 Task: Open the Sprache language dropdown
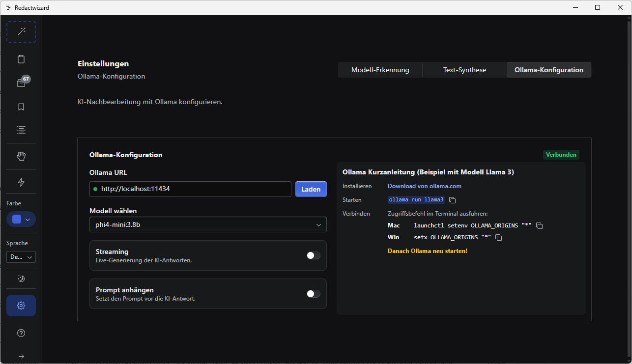(21, 257)
